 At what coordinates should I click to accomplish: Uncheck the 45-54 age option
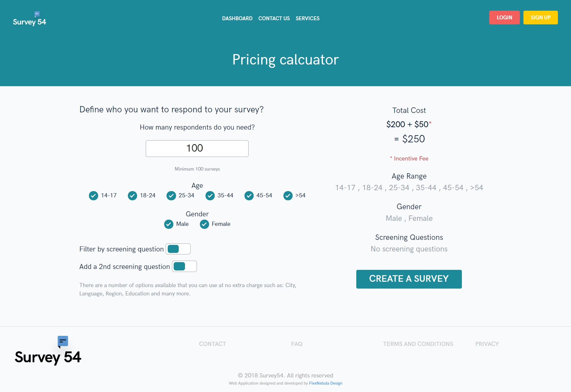249,196
